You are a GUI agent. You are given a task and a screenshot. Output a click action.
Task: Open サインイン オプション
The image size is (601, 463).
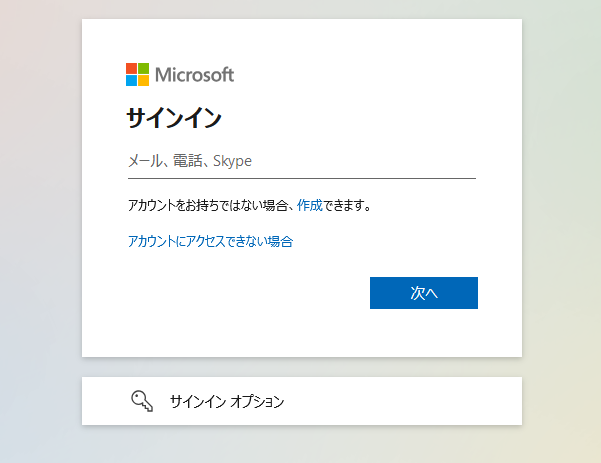click(x=302, y=401)
